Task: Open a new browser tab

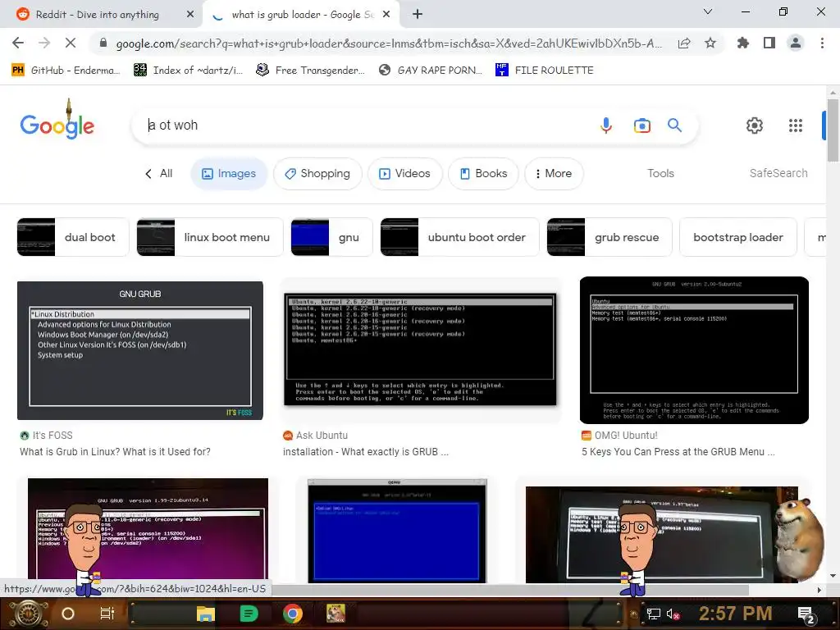Action: click(x=418, y=14)
